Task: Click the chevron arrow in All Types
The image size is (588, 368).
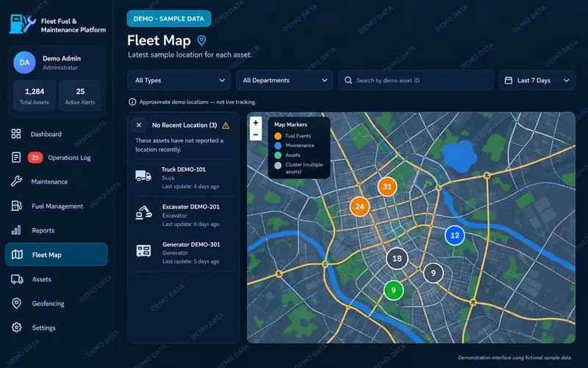Action: [222, 80]
